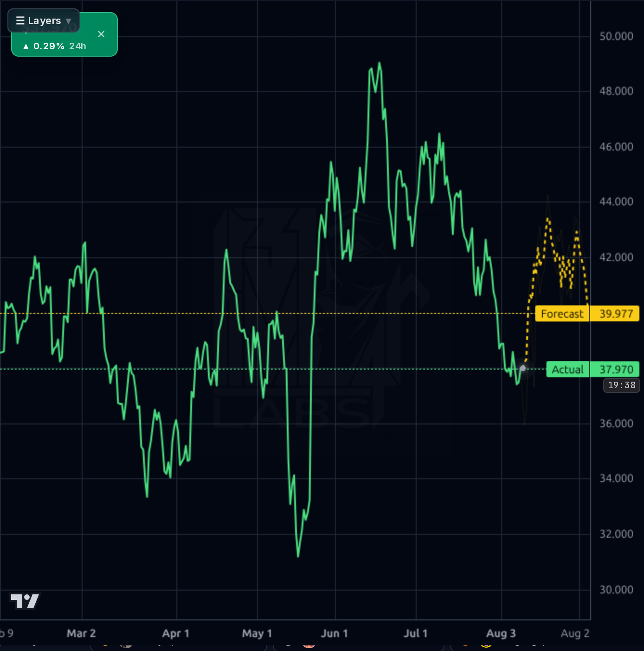Click the 48.000 price axis label
The width and height of the screenshot is (644, 651).
tap(616, 91)
